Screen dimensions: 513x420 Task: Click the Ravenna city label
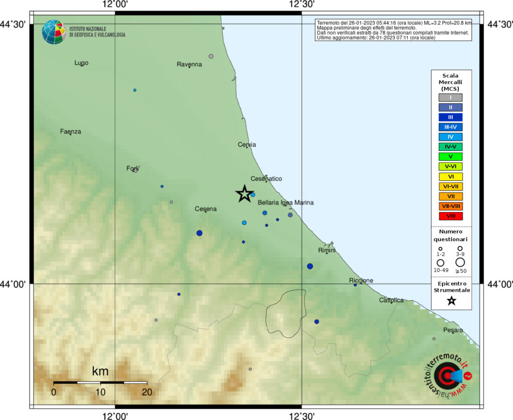(x=189, y=64)
